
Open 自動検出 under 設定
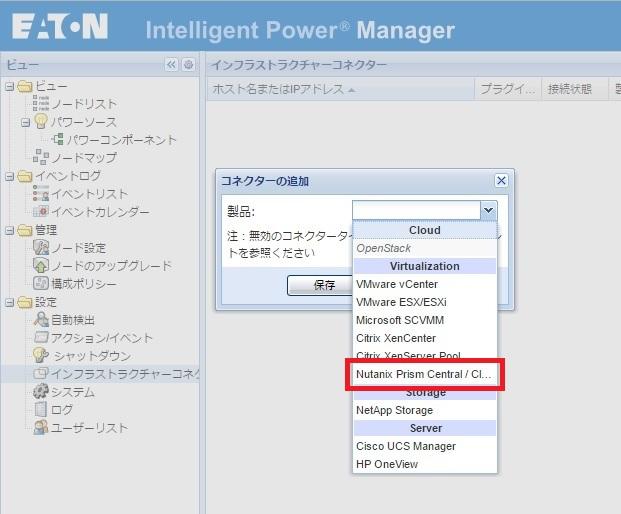[x=73, y=320]
